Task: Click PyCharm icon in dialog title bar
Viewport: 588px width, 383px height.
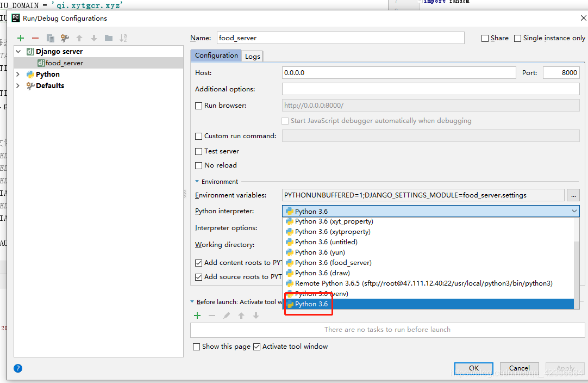Action: pos(16,18)
